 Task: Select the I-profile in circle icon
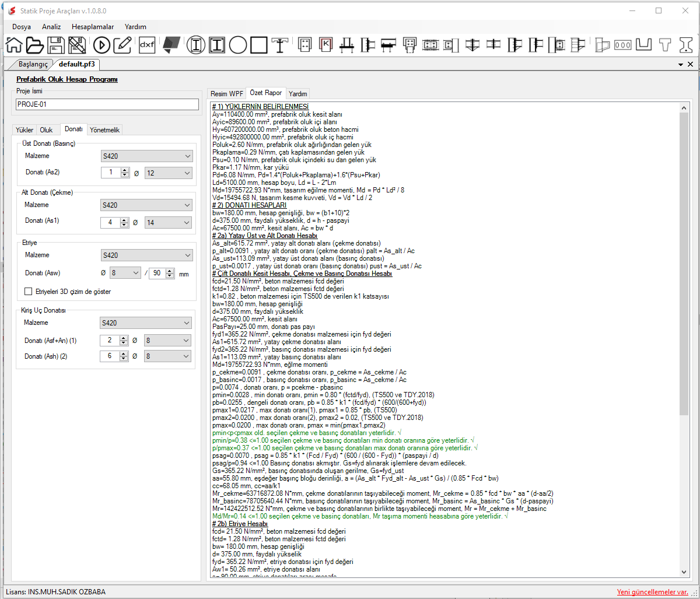click(x=196, y=44)
